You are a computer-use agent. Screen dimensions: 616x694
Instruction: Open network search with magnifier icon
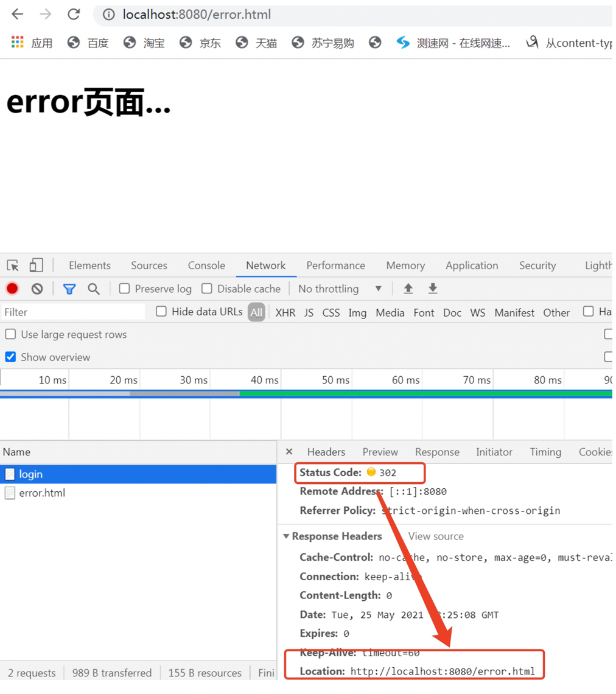(93, 289)
